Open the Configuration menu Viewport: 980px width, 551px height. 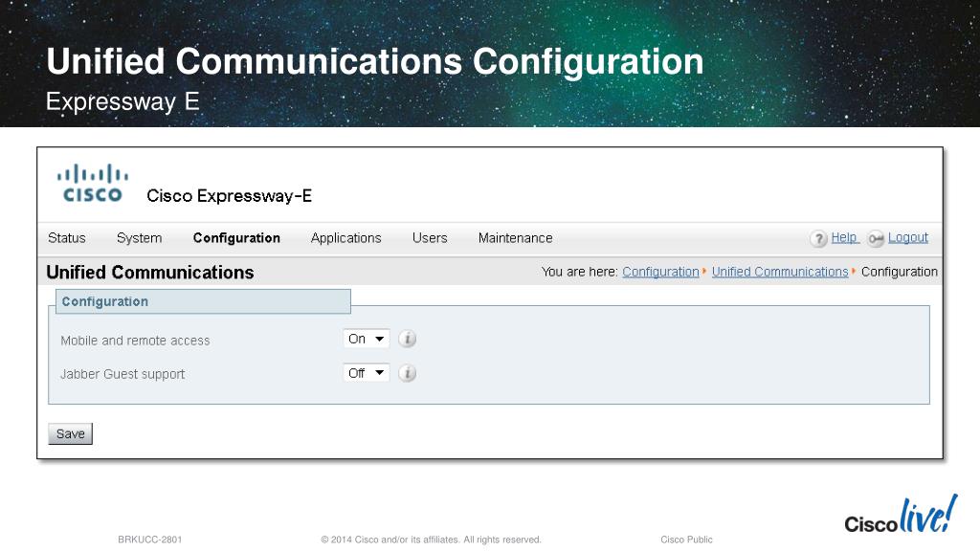236,238
